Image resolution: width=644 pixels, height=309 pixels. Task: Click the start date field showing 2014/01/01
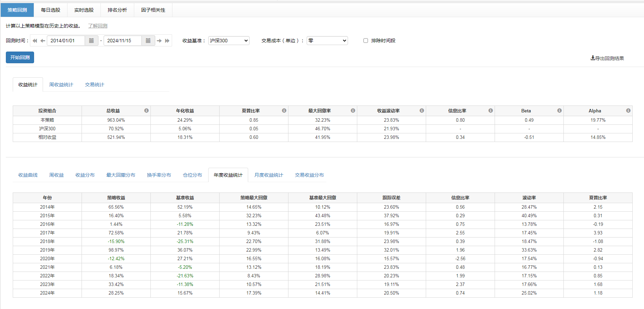point(65,41)
